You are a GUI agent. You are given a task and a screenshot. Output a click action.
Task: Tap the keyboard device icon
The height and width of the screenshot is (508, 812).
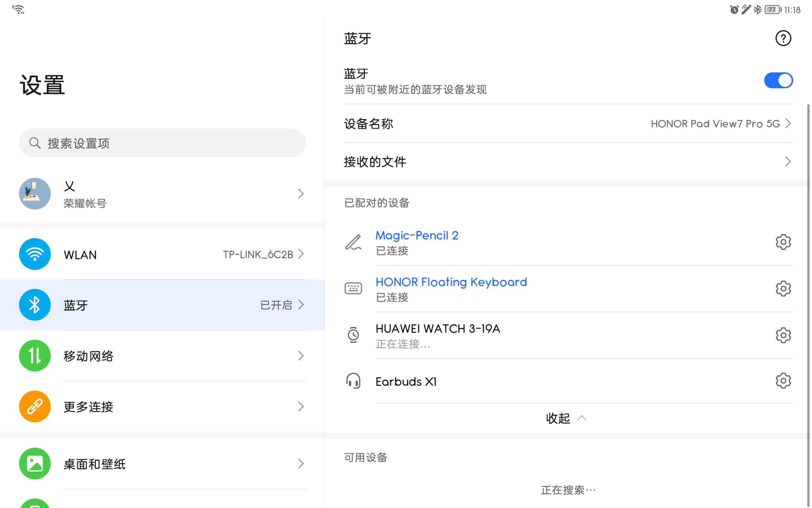353,288
